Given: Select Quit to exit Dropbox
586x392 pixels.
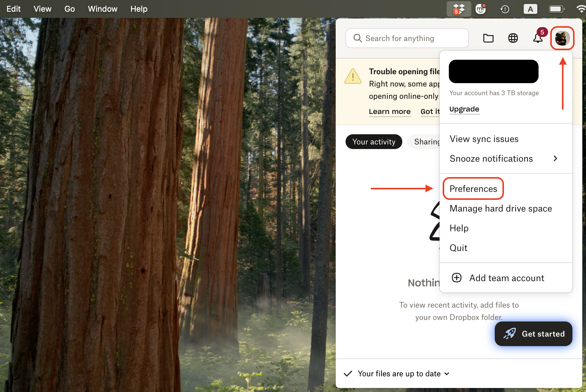Looking at the screenshot, I should (x=458, y=248).
